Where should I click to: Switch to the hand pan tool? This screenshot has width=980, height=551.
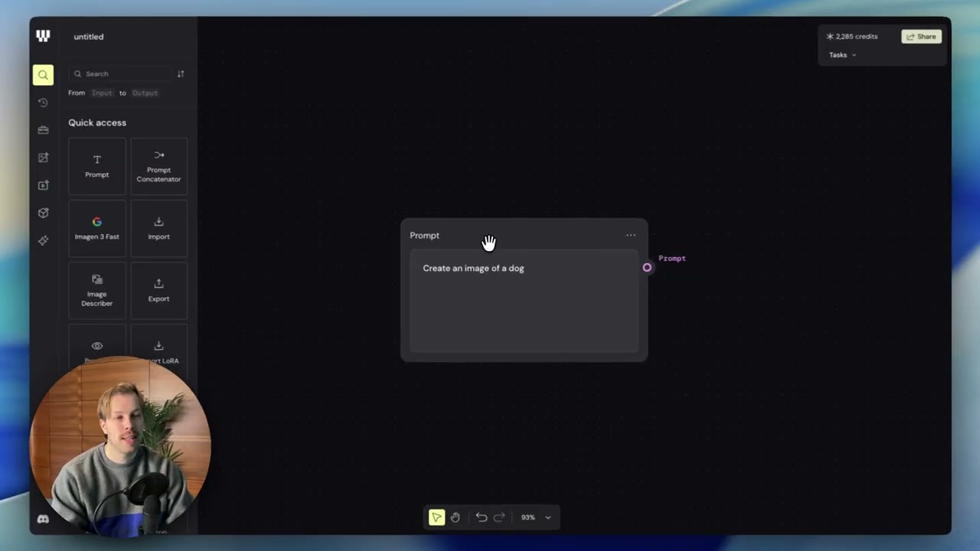(455, 517)
